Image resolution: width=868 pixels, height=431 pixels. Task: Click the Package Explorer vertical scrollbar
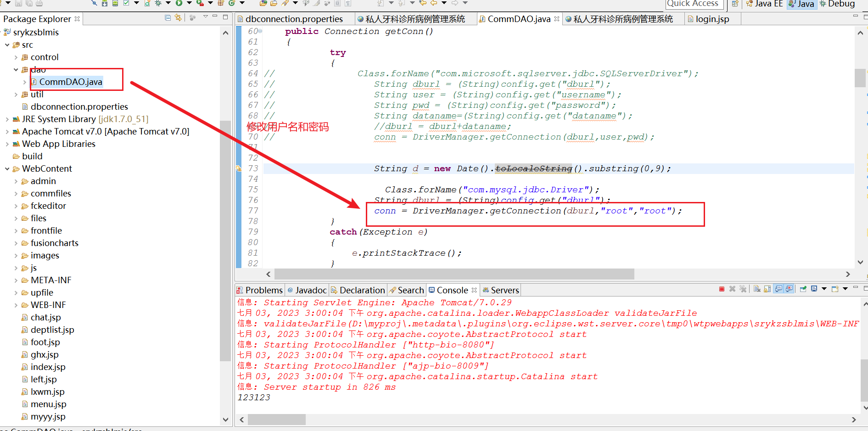(x=225, y=241)
